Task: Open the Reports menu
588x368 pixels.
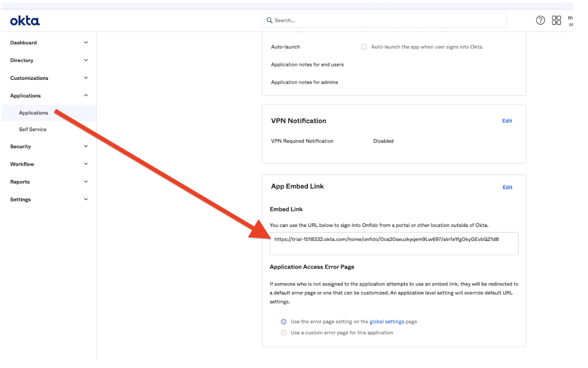Action: point(48,182)
